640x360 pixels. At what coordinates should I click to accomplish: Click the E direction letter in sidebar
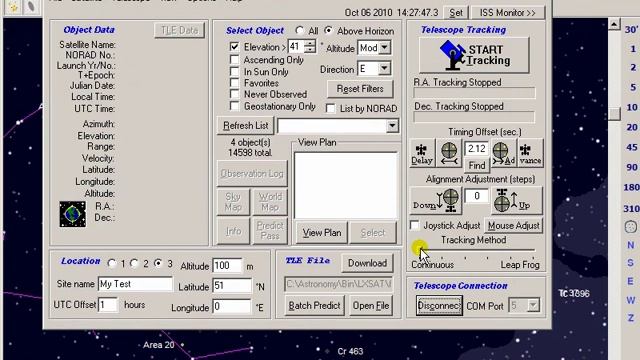click(x=631, y=281)
